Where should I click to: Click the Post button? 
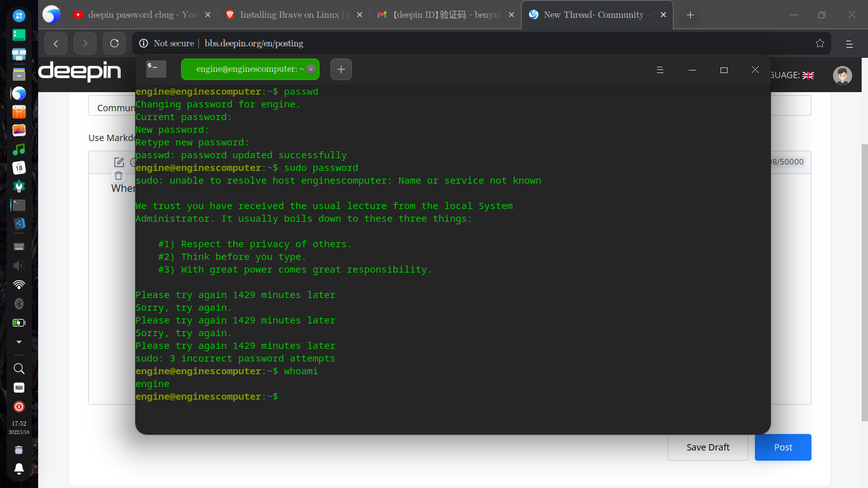pyautogui.click(x=783, y=447)
